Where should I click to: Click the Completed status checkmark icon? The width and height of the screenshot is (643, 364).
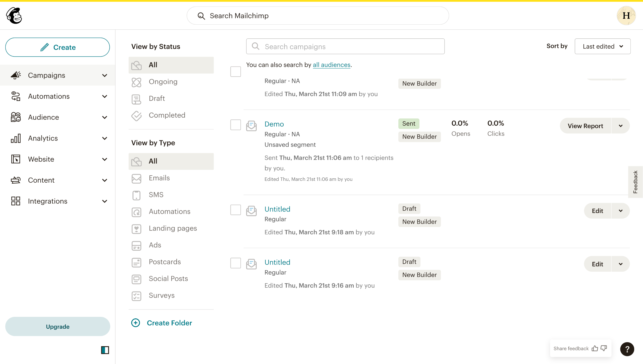tap(136, 116)
